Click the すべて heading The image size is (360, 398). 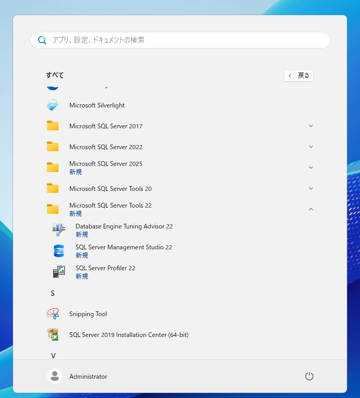pos(55,75)
